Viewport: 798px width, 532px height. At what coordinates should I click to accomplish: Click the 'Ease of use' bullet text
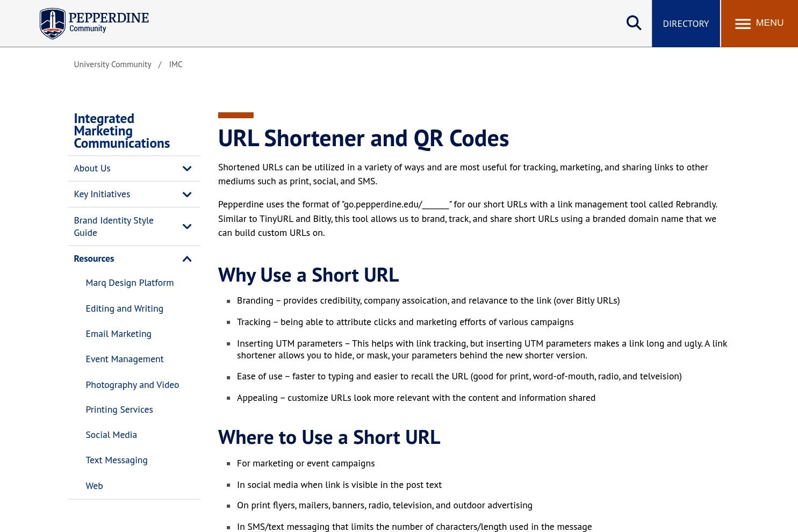[459, 376]
